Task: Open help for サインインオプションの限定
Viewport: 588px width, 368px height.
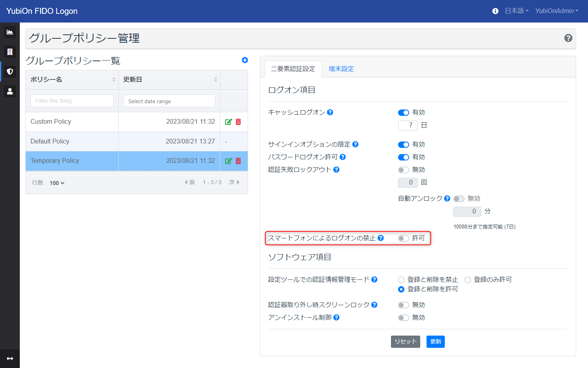Action: [355, 144]
